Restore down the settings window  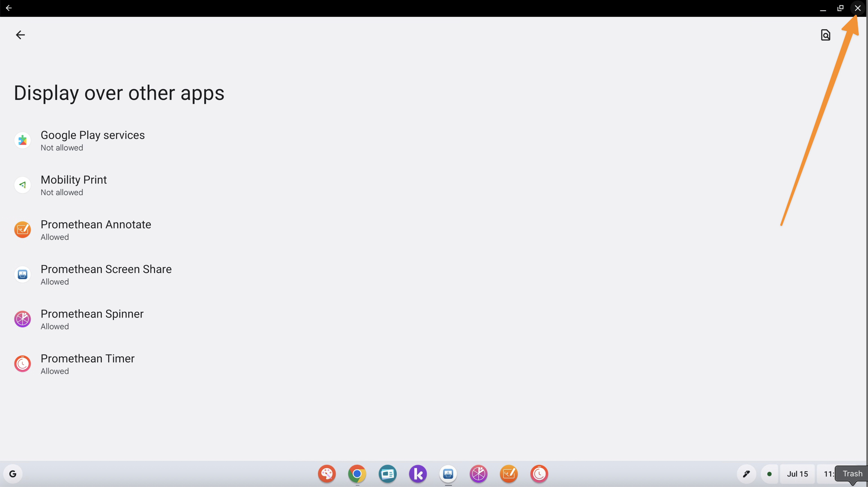pos(840,8)
